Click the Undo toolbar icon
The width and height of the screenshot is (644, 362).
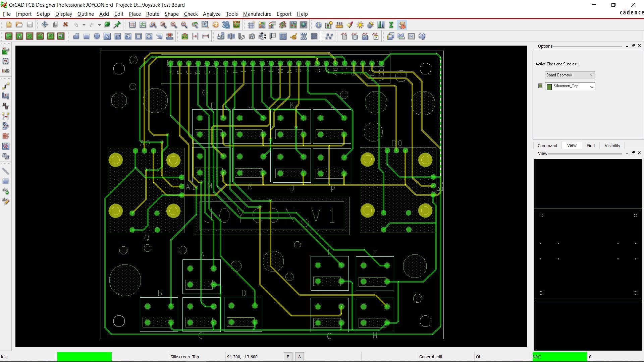76,24
